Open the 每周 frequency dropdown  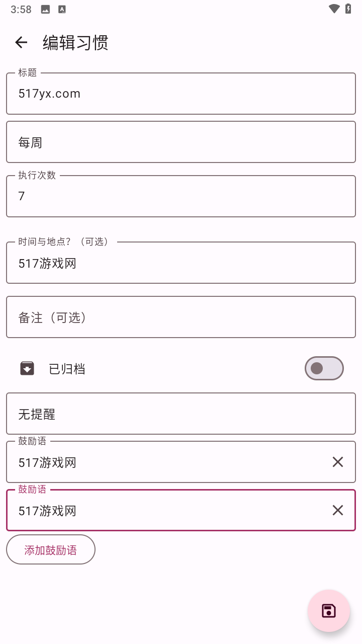(x=181, y=142)
